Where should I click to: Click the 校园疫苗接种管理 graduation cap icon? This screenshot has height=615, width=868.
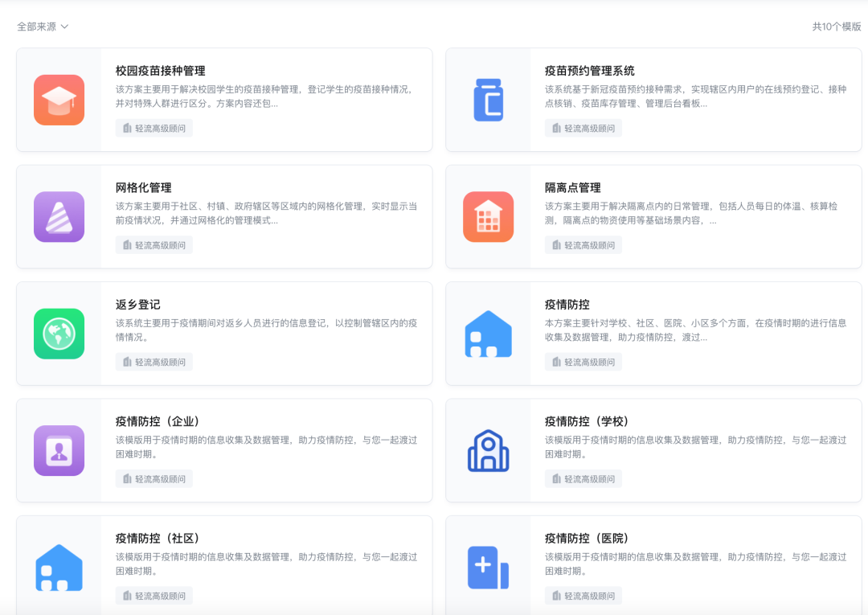point(59,100)
